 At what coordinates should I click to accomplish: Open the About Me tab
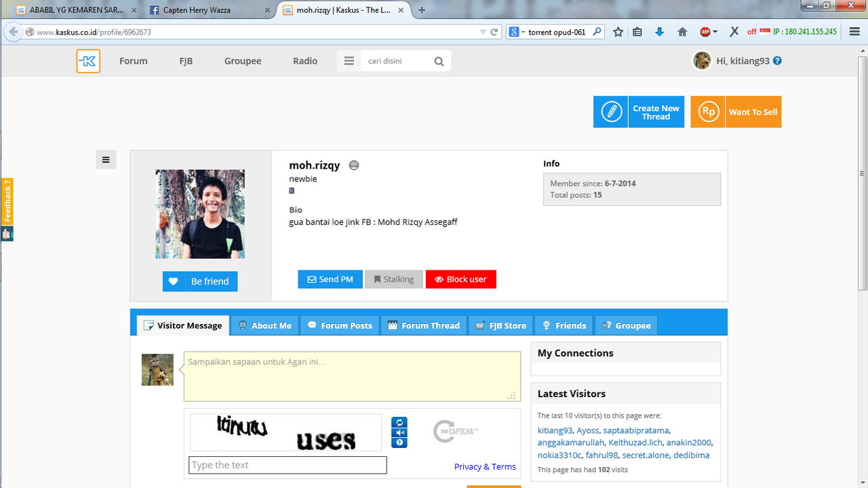pos(264,325)
